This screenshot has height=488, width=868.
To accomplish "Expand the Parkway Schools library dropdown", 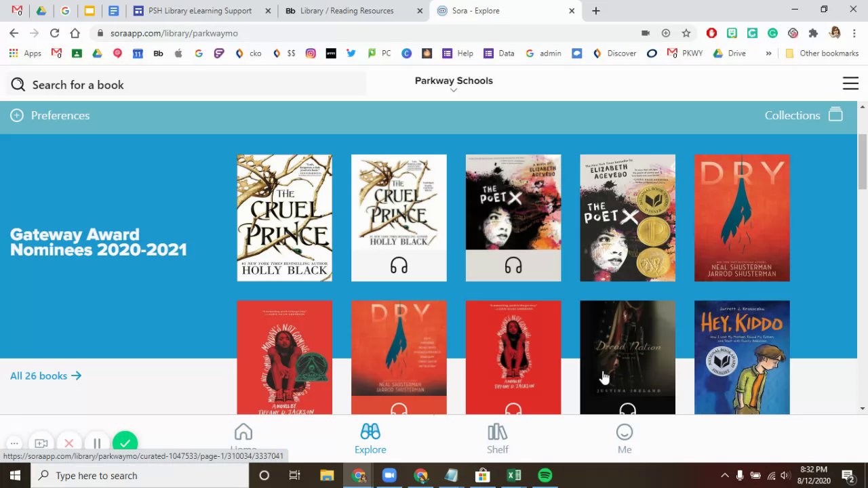I will coord(454,84).
